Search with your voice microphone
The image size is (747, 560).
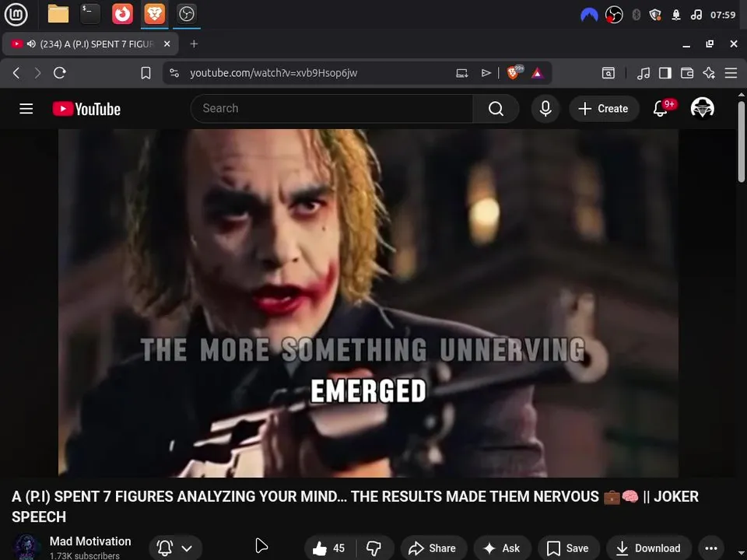click(545, 109)
